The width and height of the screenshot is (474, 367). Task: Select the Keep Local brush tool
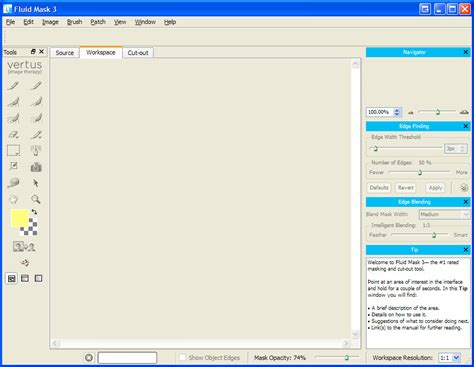pyautogui.click(x=13, y=102)
